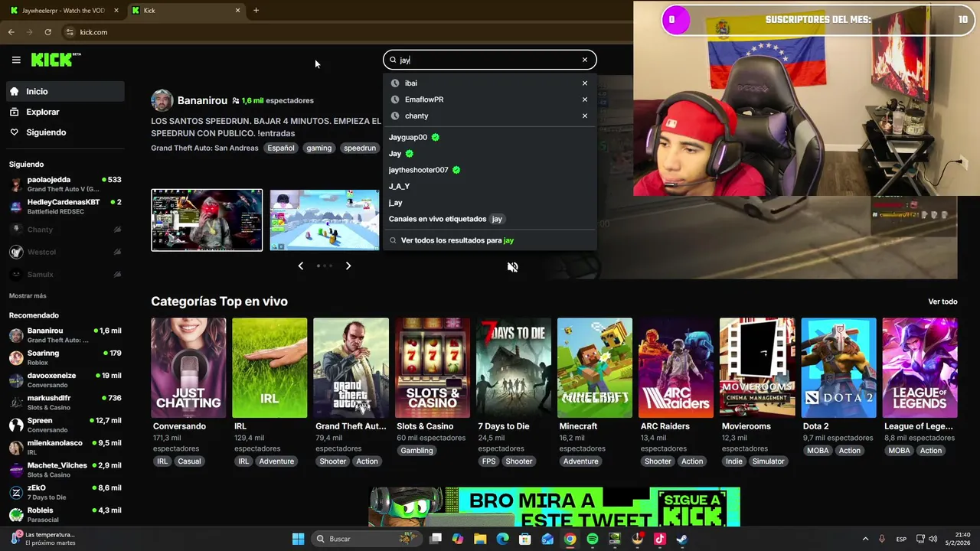The image size is (980, 551).
Task: Click the 'jay' live channels tag
Action: click(497, 219)
